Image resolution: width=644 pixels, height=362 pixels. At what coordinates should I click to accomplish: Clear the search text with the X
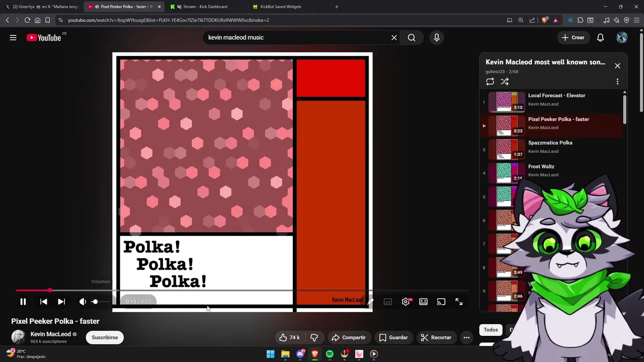394,38
